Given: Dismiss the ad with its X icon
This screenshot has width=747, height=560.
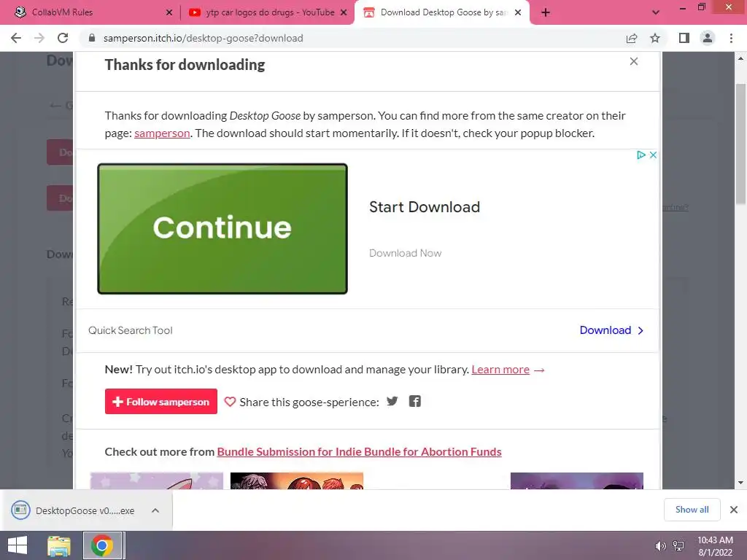Looking at the screenshot, I should (x=653, y=155).
